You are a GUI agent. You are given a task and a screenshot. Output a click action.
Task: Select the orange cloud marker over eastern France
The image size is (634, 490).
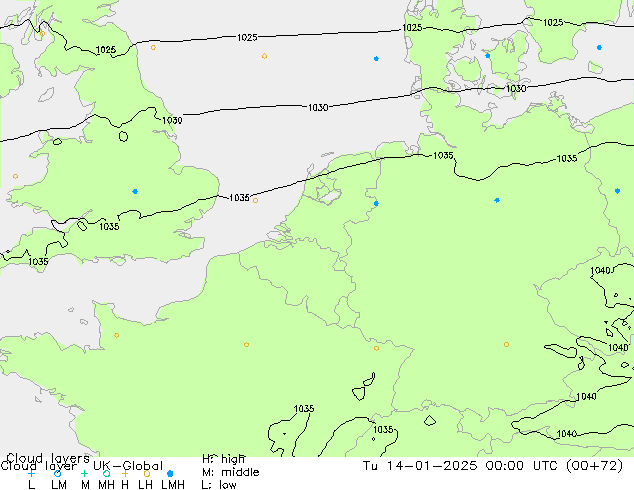(x=376, y=348)
